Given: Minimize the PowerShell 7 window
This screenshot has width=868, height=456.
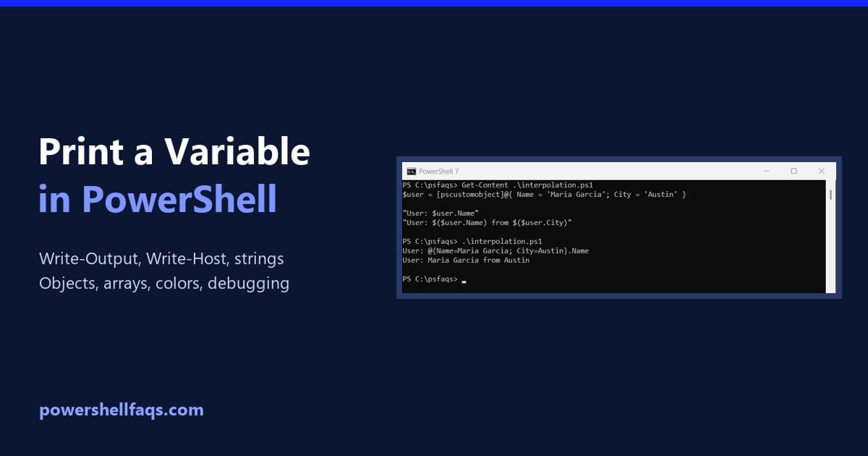Looking at the screenshot, I should point(766,172).
